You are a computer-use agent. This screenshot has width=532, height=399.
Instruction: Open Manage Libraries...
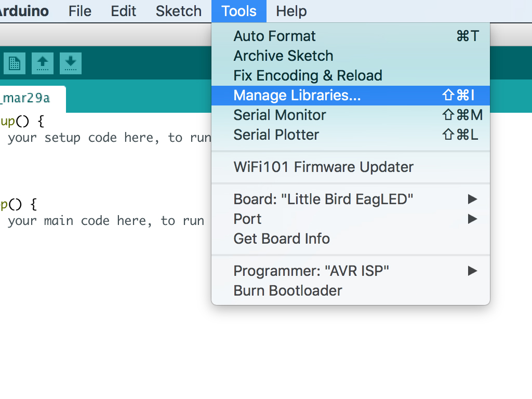pyautogui.click(x=351, y=96)
